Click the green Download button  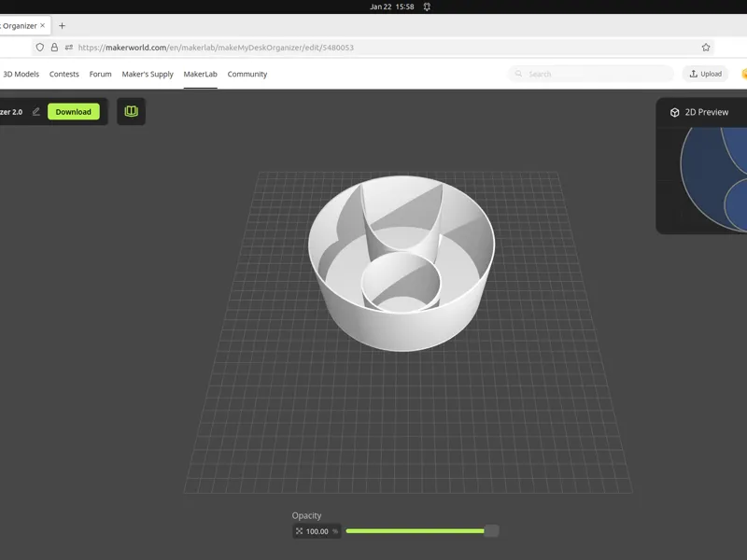[x=74, y=112]
